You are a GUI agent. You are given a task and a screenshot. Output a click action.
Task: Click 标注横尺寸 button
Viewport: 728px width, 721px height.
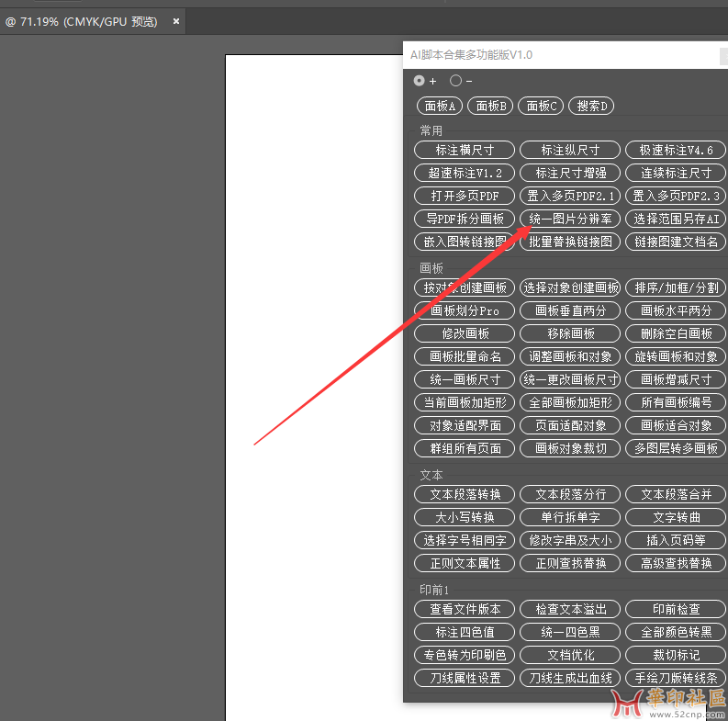tap(465, 150)
